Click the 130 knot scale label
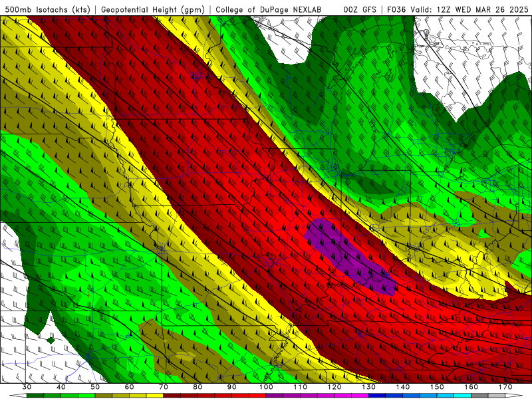 [x=369, y=387]
